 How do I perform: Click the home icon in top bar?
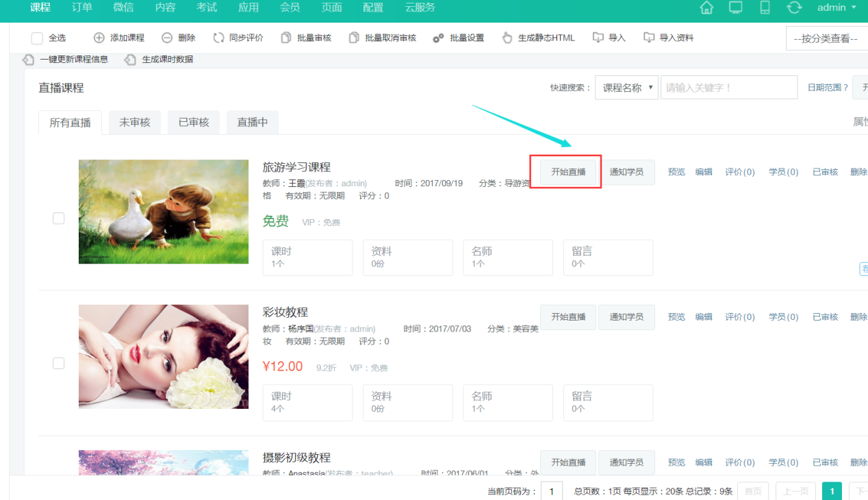[x=706, y=8]
